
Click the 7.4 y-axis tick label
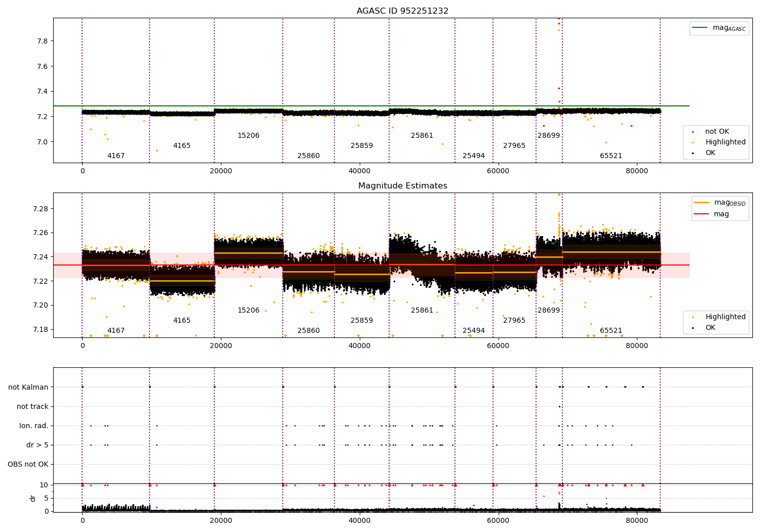tap(43, 92)
